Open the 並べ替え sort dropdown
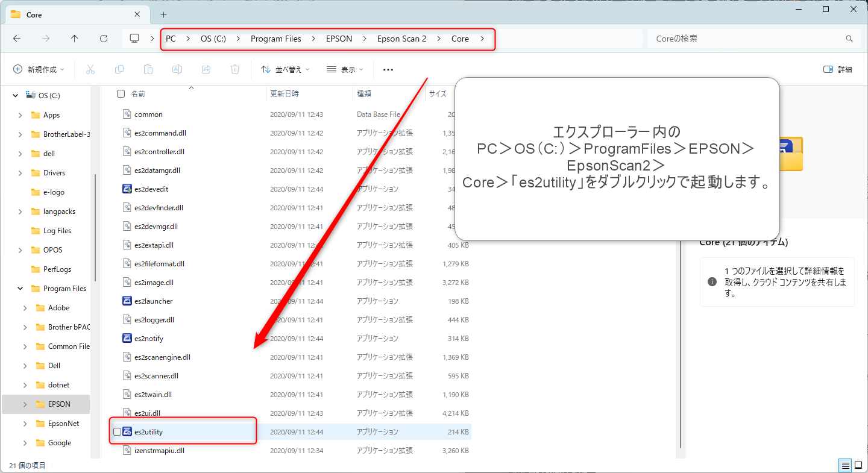The height and width of the screenshot is (473, 868). tap(285, 69)
